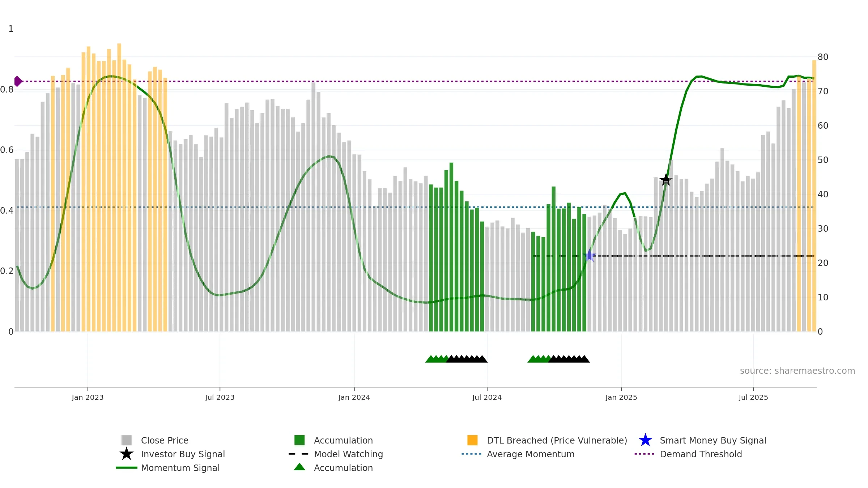Click the blue star Smart Money legend icon
Image resolution: width=868 pixels, height=488 pixels.
[x=645, y=440]
